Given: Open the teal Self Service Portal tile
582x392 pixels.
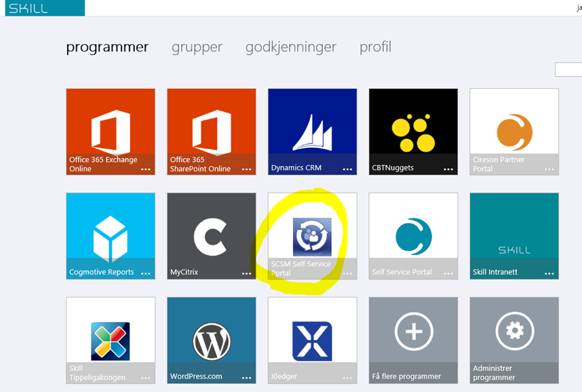Looking at the screenshot, I should (413, 236).
